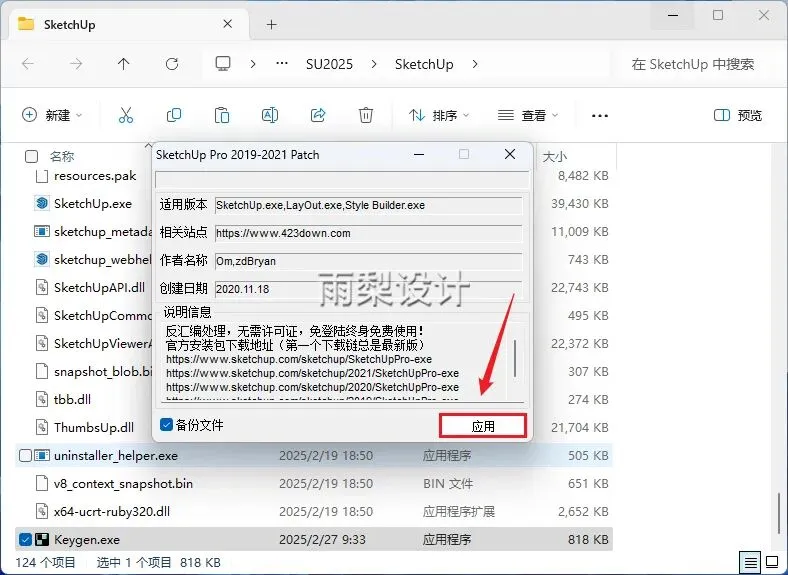Open the 查看 view dropdown
The image size is (788, 575).
point(528,115)
